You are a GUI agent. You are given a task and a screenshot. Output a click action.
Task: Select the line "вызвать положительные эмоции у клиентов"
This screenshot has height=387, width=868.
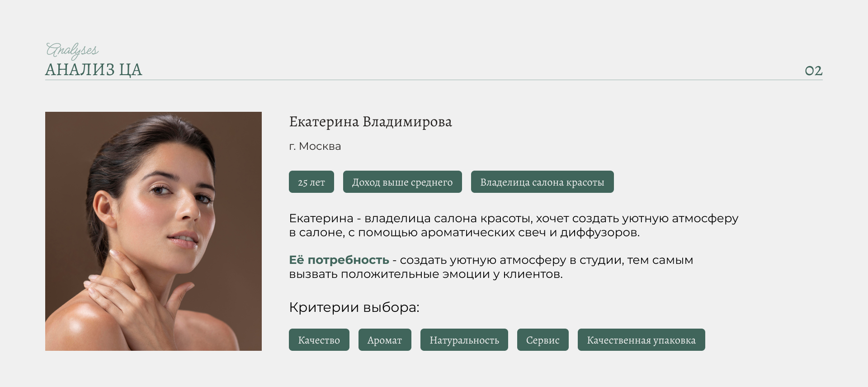coord(425,274)
